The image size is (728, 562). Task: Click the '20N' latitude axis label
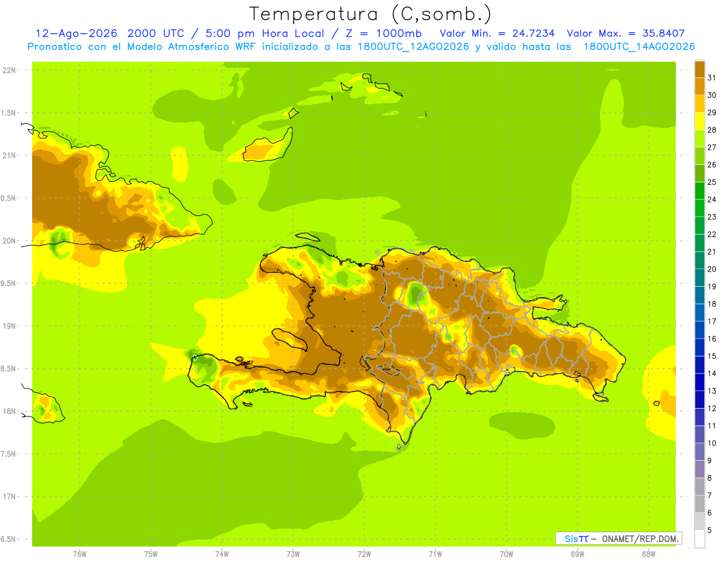pyautogui.click(x=9, y=241)
